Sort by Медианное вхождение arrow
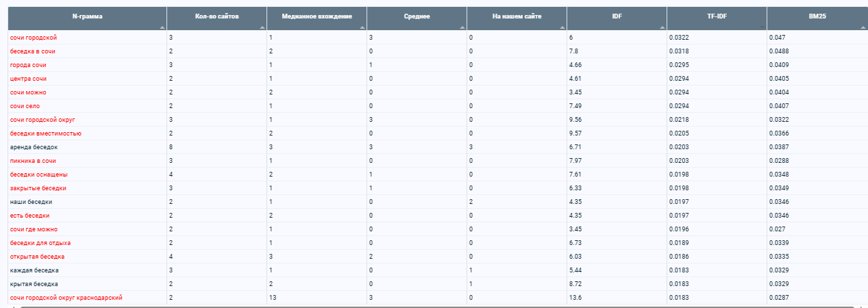 362,27
